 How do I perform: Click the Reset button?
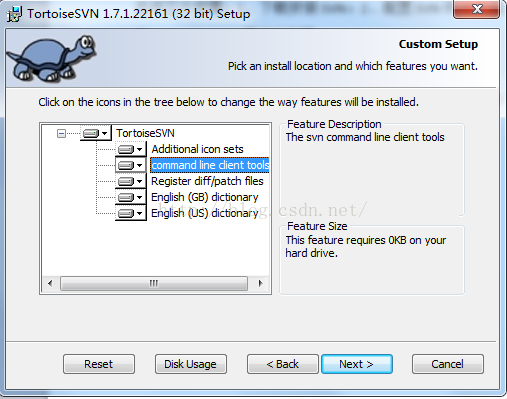tap(99, 364)
